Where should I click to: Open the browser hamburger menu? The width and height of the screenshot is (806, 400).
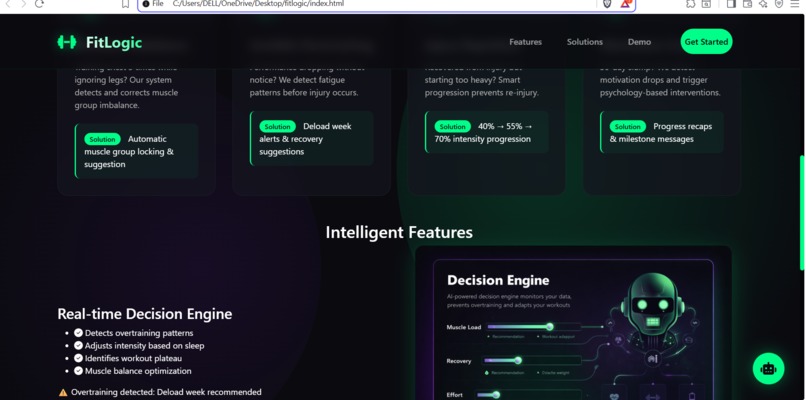point(795,4)
